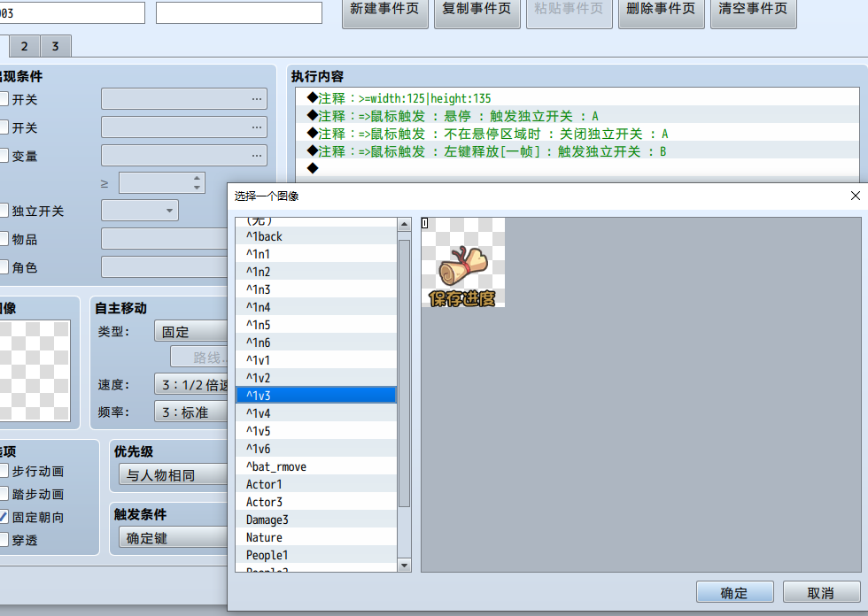Select Actor1 in image list

(316, 484)
